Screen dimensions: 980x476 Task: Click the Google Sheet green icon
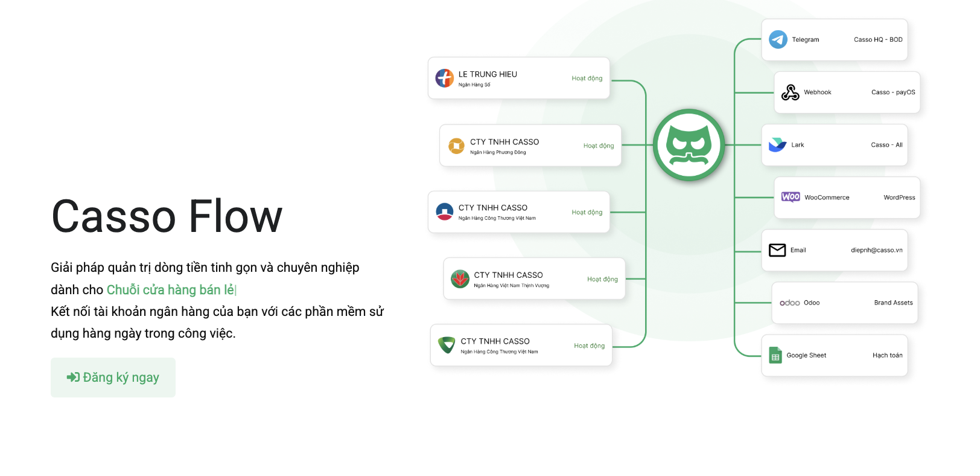pos(775,356)
